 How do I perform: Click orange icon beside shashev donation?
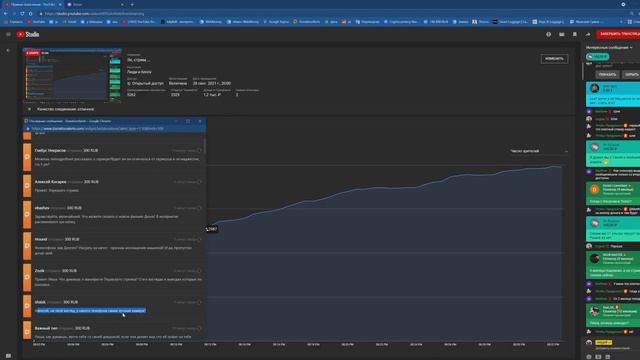[x=27, y=215]
